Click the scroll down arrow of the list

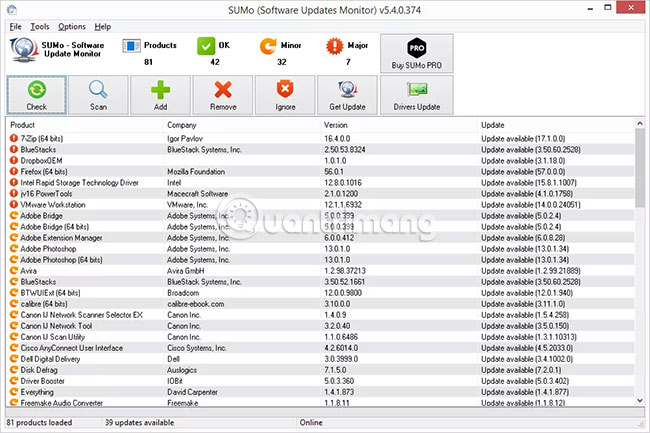[640, 400]
